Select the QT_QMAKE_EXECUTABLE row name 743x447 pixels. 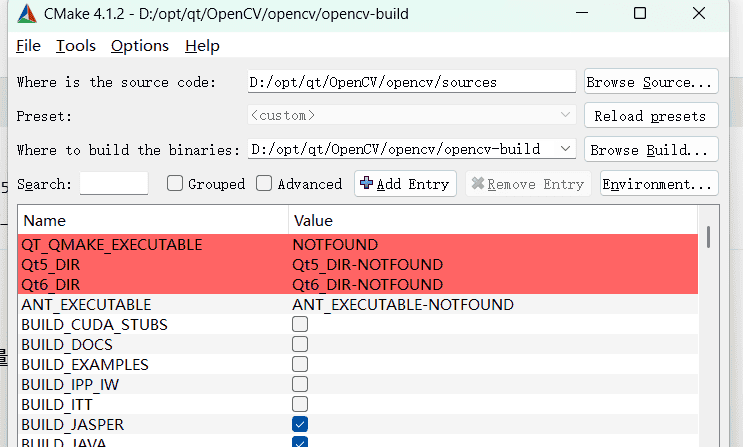click(112, 245)
